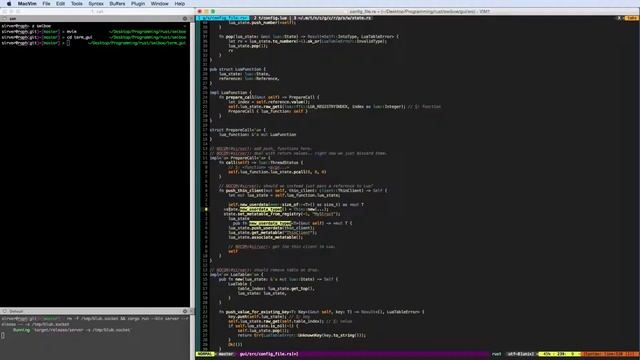This screenshot has width=640, height=360.
Task: Click the Default pane title in lower terminal
Action: (16, 311)
